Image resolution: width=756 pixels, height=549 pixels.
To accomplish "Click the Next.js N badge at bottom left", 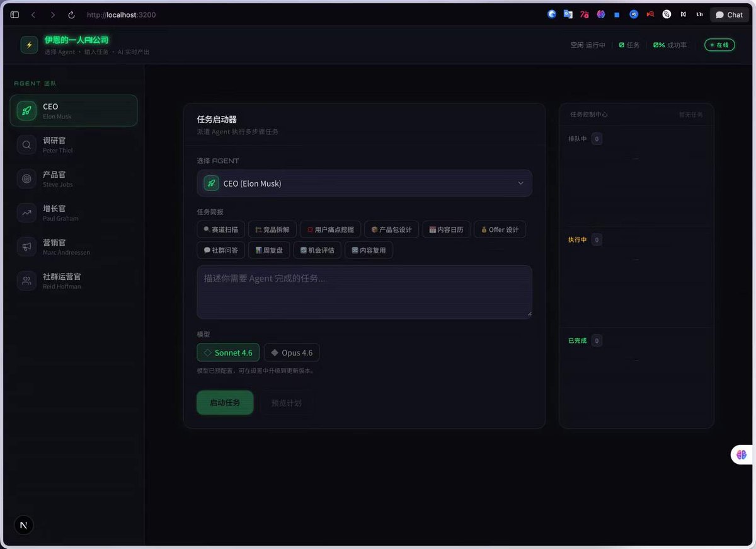I will 24,525.
